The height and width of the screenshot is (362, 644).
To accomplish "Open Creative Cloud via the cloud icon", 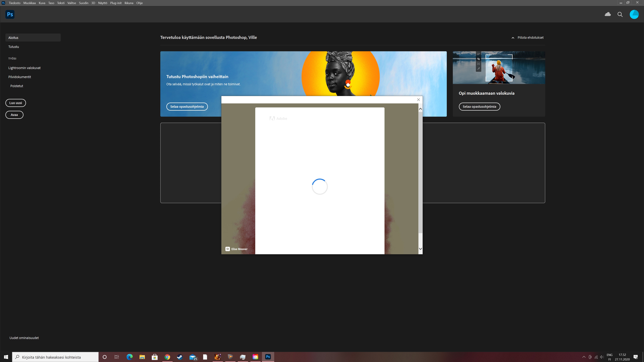I will (x=607, y=14).
